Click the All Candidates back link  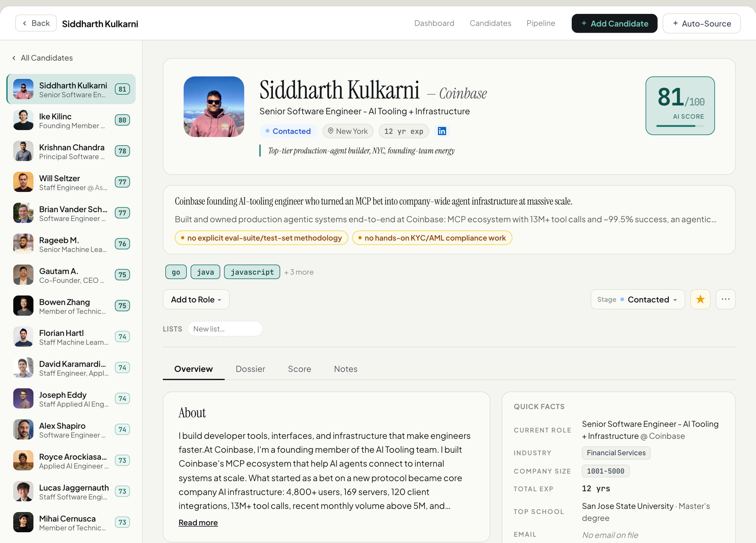point(43,58)
